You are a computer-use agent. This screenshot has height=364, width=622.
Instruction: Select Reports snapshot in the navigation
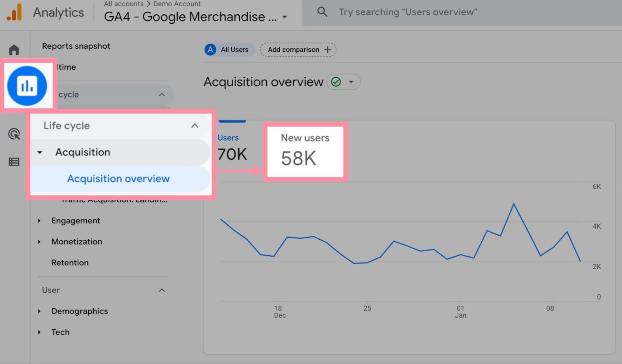76,46
